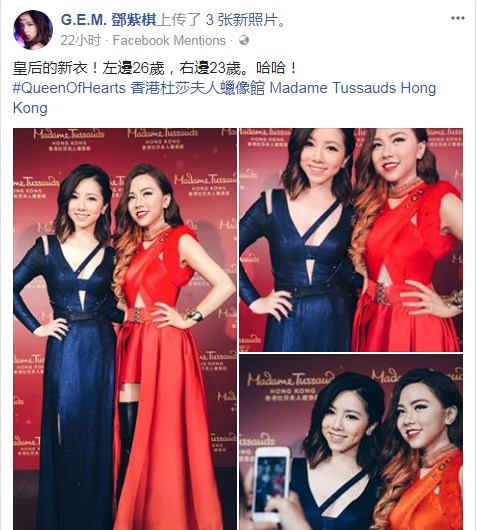Screen dimensions: 477x530
Task: Click the 22小时 timestamp
Action: [x=81, y=40]
